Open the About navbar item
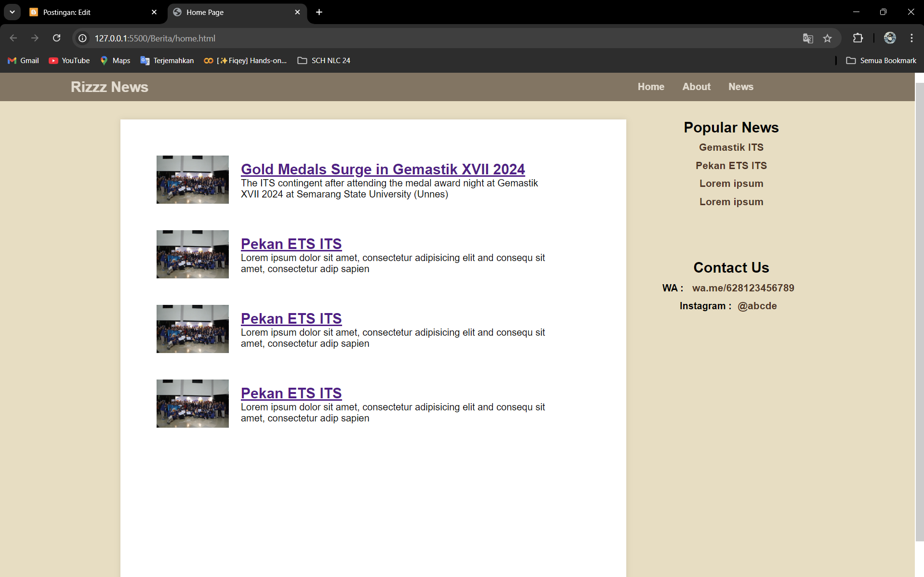Image resolution: width=924 pixels, height=577 pixels. [696, 87]
